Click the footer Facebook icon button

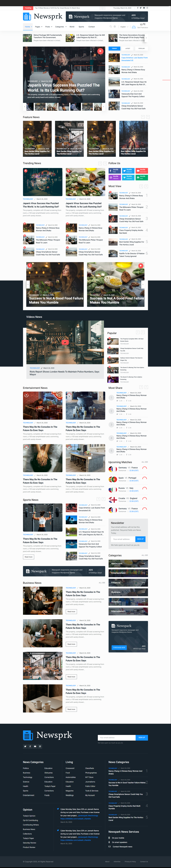point(30,746)
